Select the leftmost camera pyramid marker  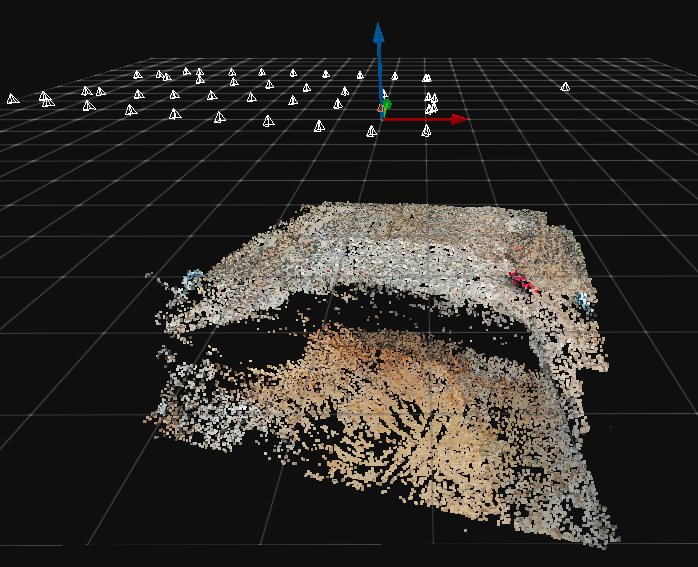(13, 98)
